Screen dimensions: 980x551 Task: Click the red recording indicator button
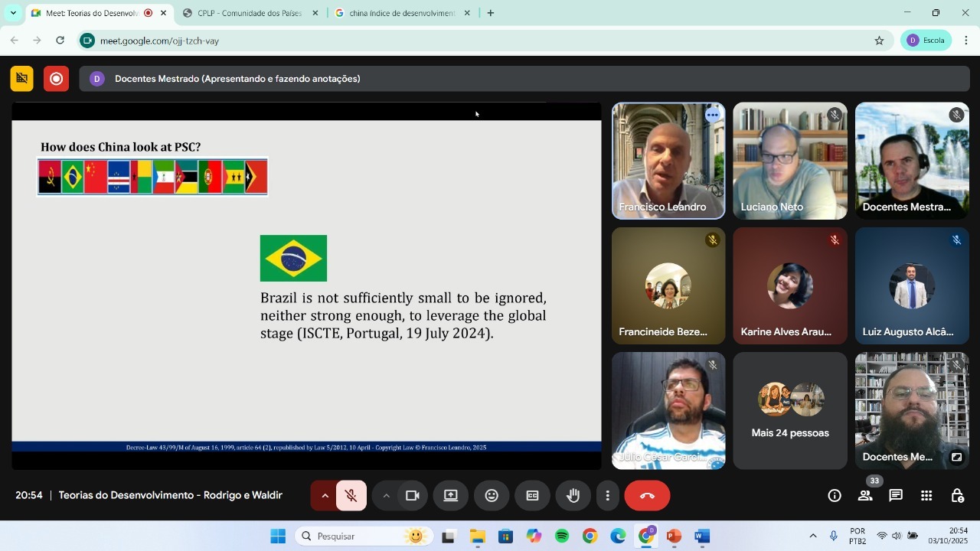56,79
